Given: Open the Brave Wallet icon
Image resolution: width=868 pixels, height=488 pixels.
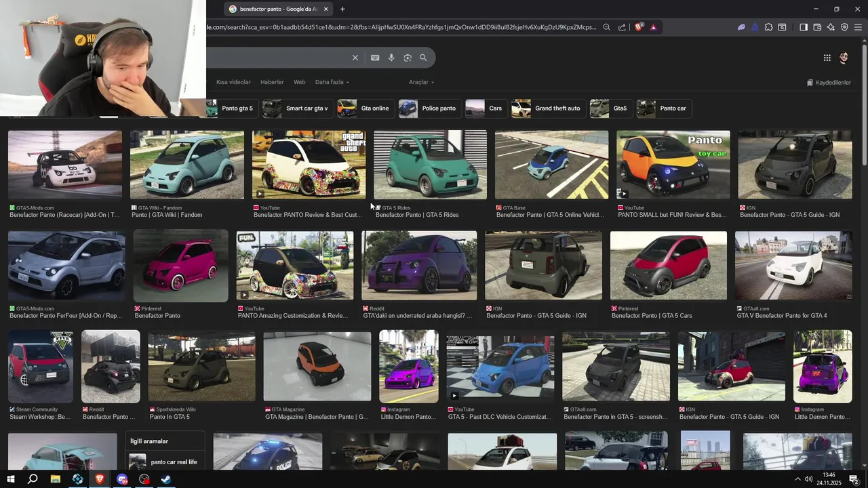Looking at the screenshot, I should point(817,27).
